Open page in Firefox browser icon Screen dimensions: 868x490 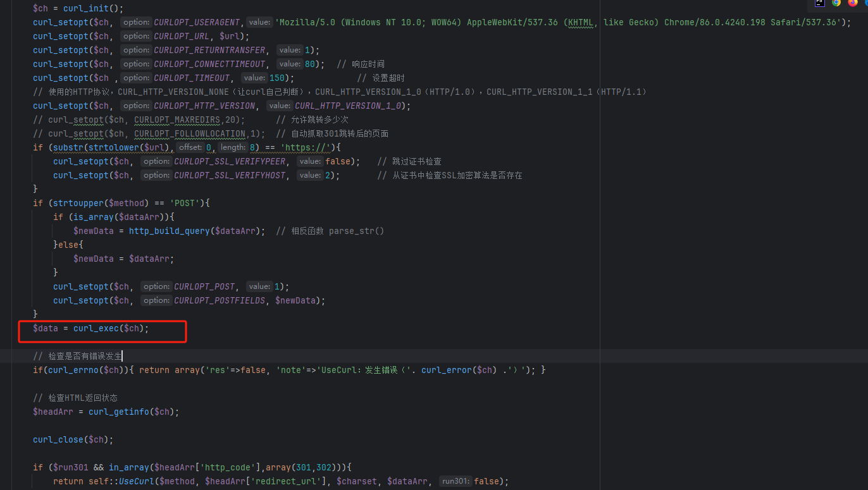[852, 3]
